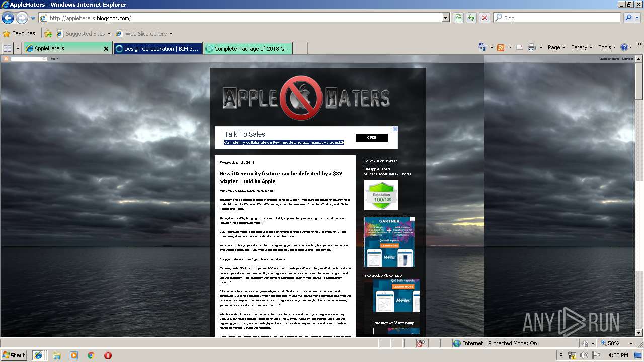Open Web Slice Gallery link
Viewport: 644px width, 362px height.
144,34
